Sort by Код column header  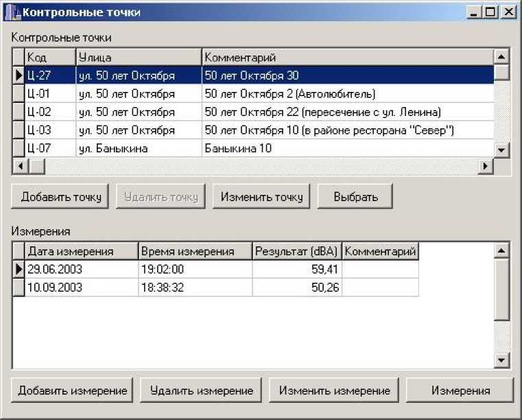50,57
